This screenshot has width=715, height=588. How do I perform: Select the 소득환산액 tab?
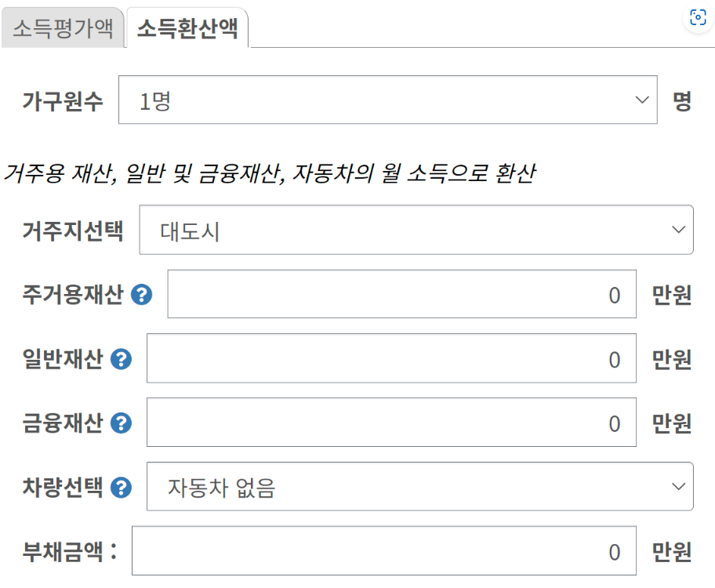point(186,26)
